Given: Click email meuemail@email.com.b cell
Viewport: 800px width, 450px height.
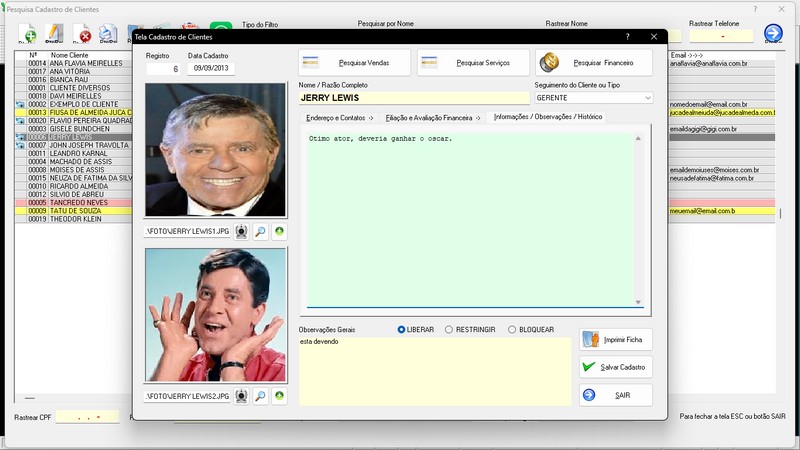Looking at the screenshot, I should 721,211.
